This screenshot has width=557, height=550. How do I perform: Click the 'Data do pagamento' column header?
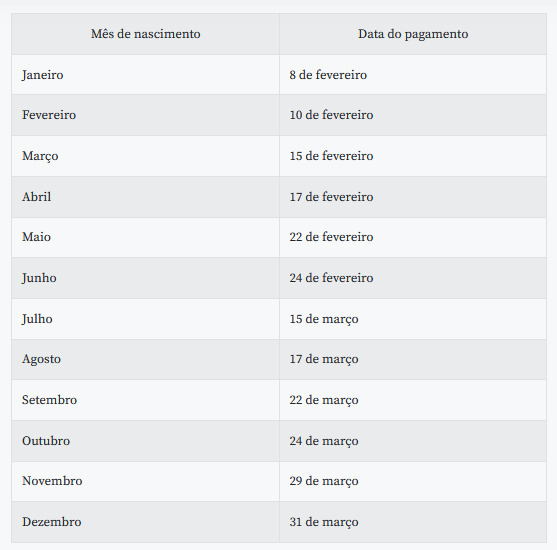tap(413, 34)
